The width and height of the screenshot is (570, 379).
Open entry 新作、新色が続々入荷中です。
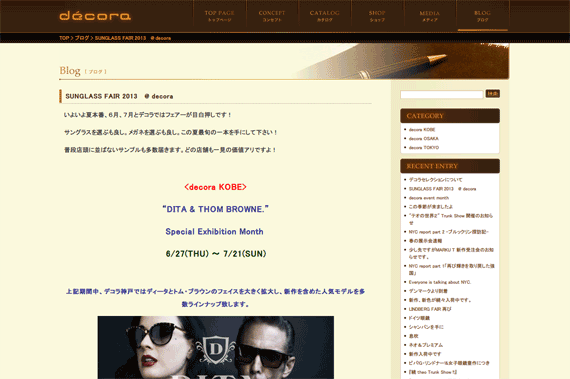coord(440,300)
